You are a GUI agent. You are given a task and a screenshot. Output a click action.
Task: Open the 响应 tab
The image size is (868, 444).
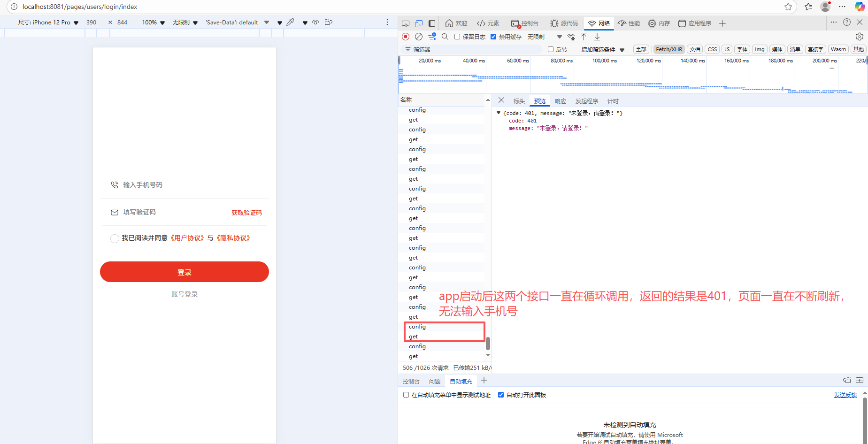click(x=560, y=101)
